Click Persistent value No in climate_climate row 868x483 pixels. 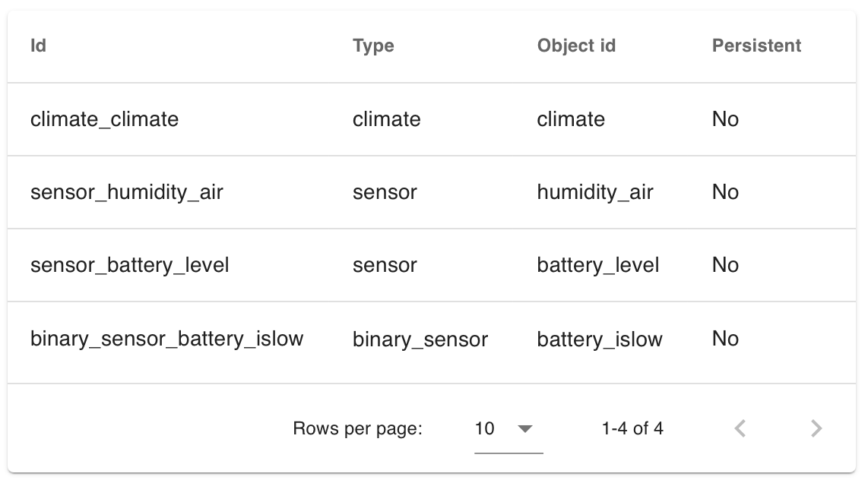click(725, 119)
